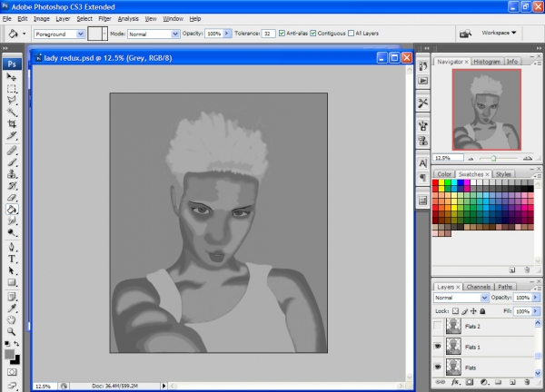Image resolution: width=545 pixels, height=392 pixels.
Task: Select the Type tool
Action: pyautogui.click(x=12, y=259)
